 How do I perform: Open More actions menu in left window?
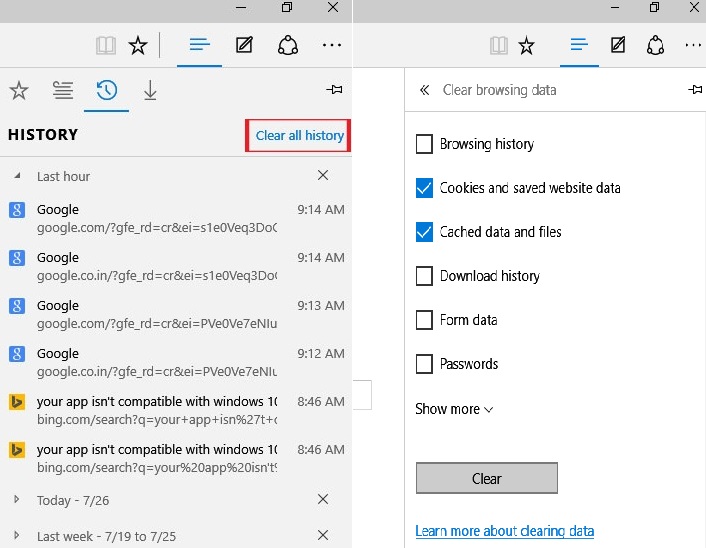click(x=332, y=45)
